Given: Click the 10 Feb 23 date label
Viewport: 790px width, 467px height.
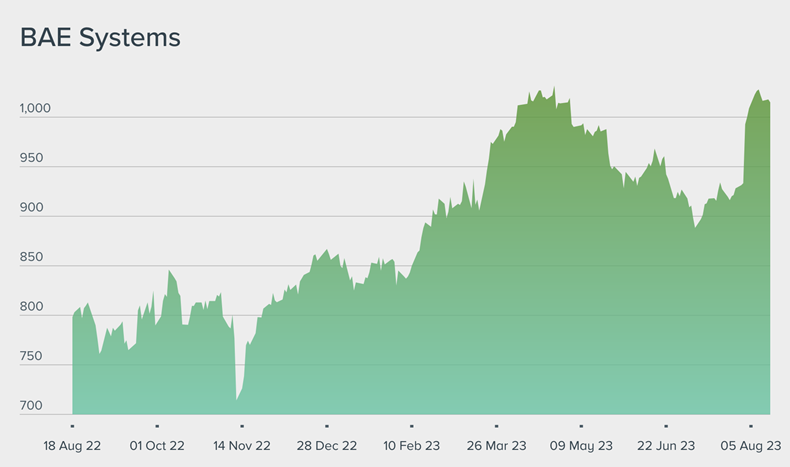Looking at the screenshot, I should click(412, 446).
